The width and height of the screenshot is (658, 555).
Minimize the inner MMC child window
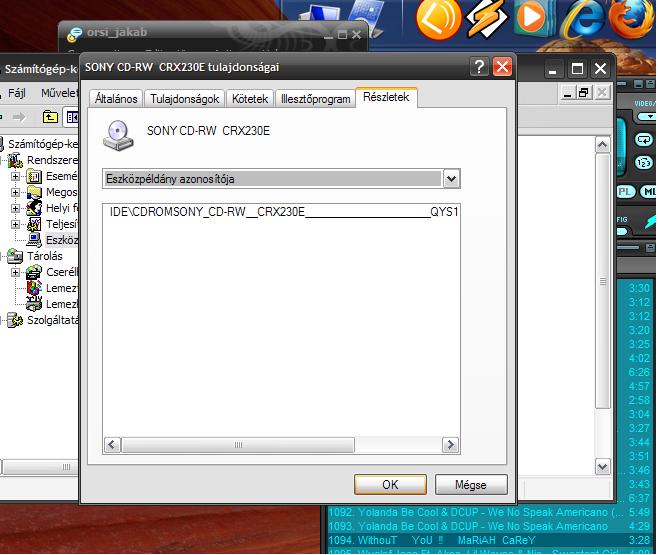567,92
